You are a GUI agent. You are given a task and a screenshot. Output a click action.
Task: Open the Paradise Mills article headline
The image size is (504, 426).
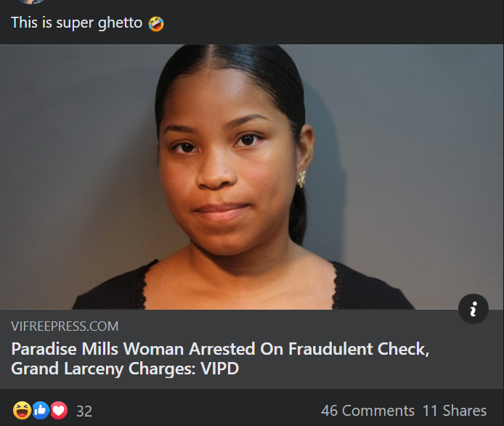click(x=220, y=358)
